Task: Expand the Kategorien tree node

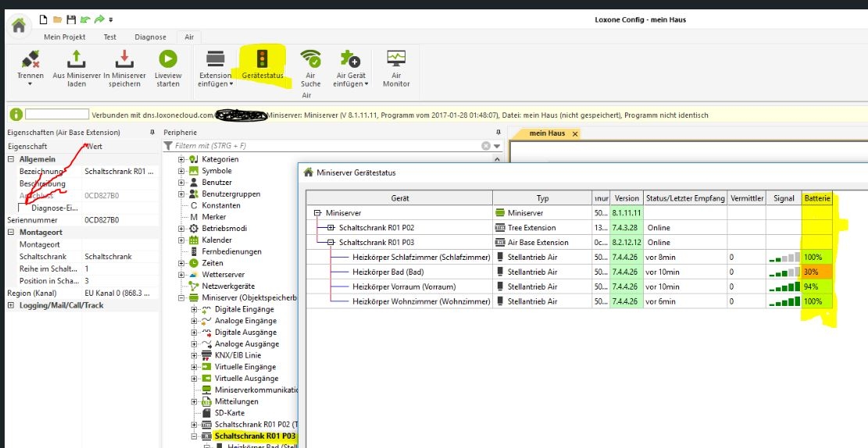Action: tap(182, 159)
